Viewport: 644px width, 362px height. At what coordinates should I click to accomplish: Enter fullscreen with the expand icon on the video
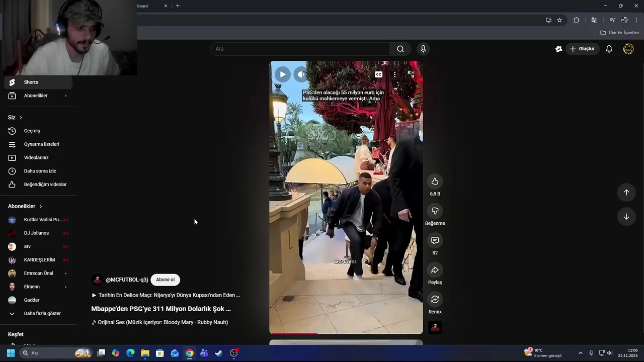411,74
